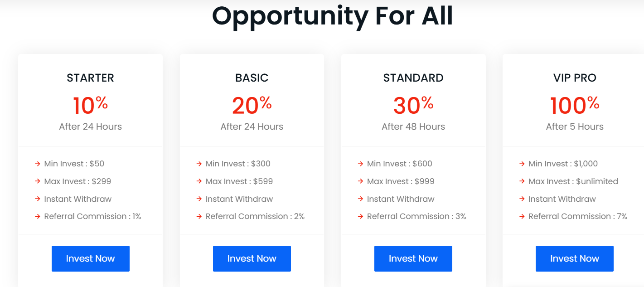Click the 30% rate on STANDARD card
Image resolution: width=644 pixels, height=287 pixels.
pyautogui.click(x=413, y=105)
